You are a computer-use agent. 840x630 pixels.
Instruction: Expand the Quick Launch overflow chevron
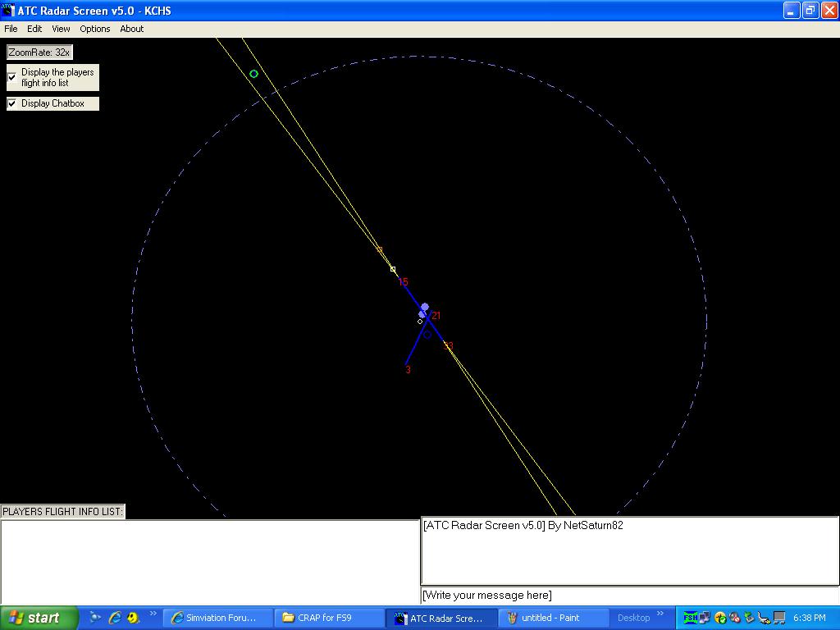tap(152, 614)
